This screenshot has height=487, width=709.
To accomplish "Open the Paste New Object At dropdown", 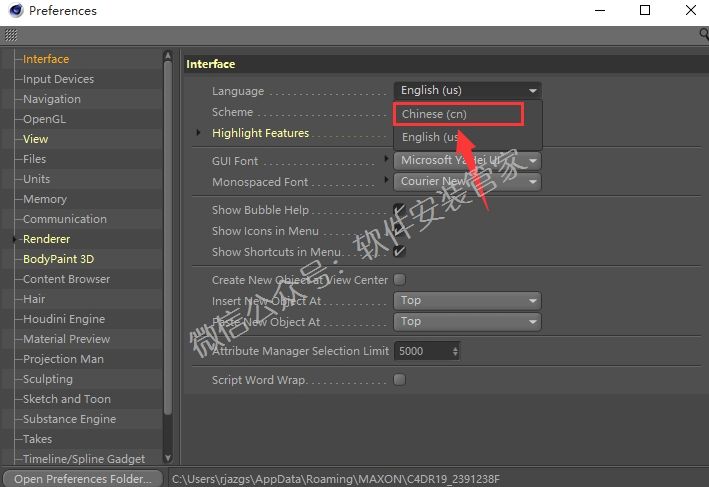I will coord(467,322).
